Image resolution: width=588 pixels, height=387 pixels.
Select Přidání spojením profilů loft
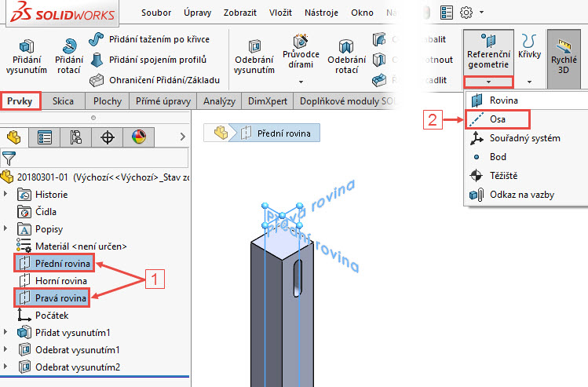pyautogui.click(x=148, y=60)
